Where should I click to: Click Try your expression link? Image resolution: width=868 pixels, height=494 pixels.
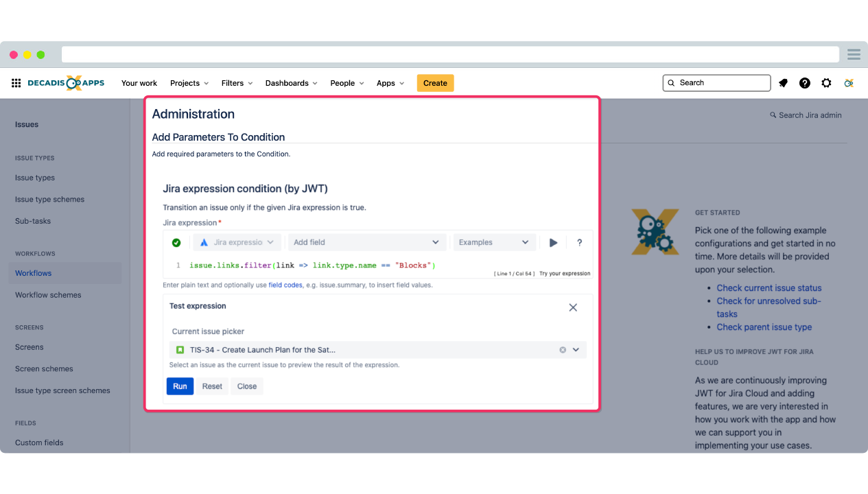pos(565,274)
